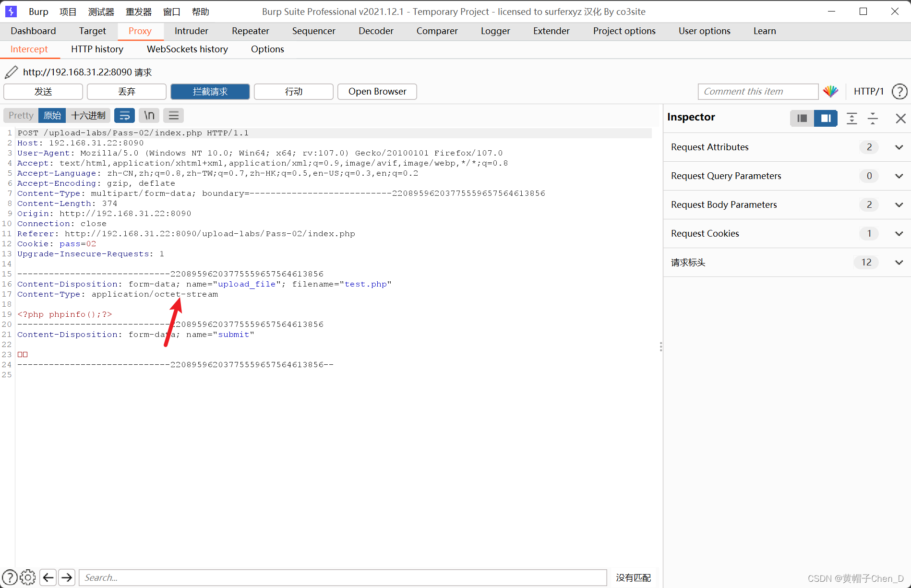Expand the Request Body Parameters section
911x588 pixels.
(787, 204)
